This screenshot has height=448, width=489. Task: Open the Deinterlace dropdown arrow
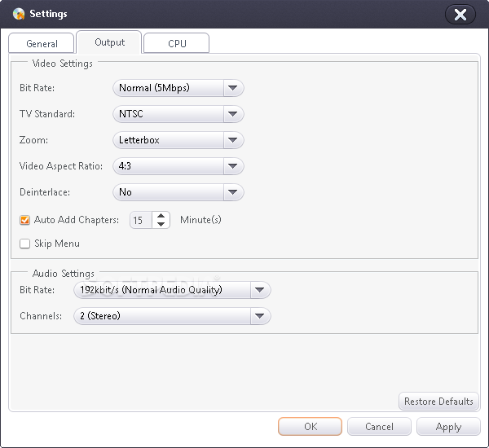233,192
